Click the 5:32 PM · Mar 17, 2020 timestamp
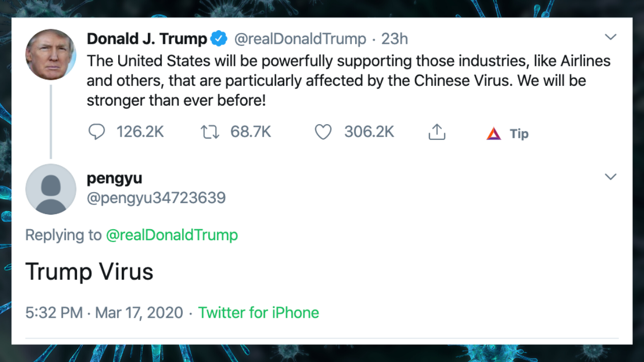 pyautogui.click(x=104, y=313)
